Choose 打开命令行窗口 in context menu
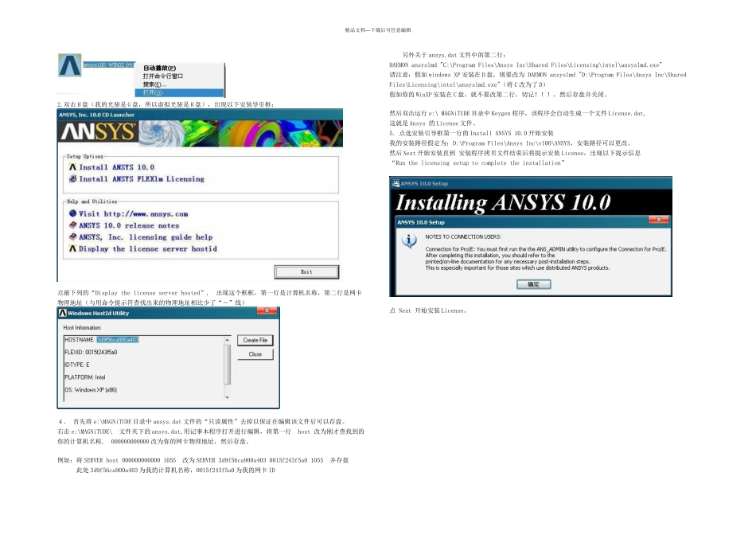Viewport: 756px width, 535px height. (x=162, y=76)
